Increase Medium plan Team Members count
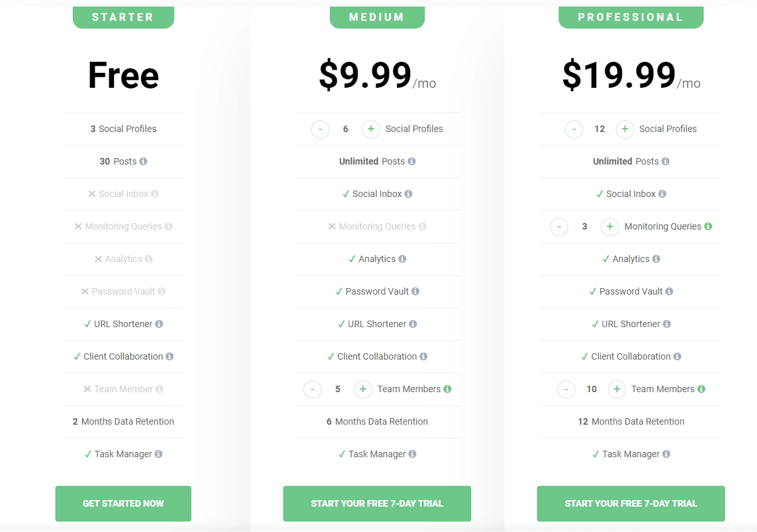Viewport: 757px width, 532px height. (x=363, y=389)
